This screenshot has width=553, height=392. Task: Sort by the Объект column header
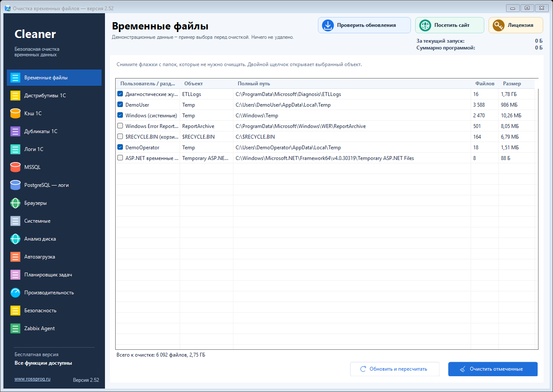(x=207, y=84)
